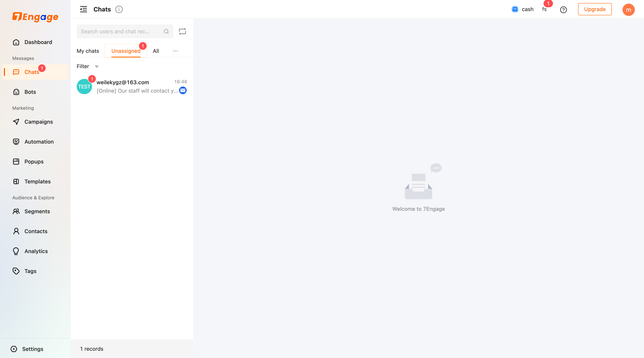
Task: Click the cash workspace icon
Action: pyautogui.click(x=515, y=9)
